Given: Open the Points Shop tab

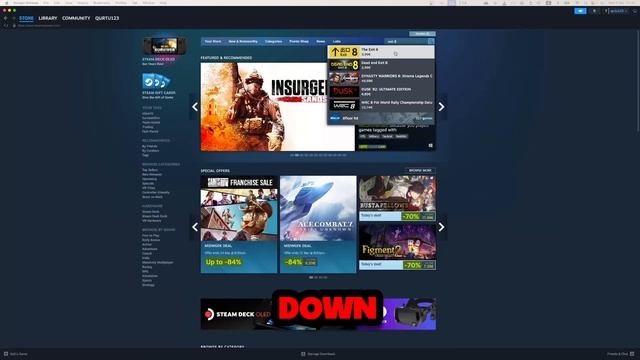Looking at the screenshot, I should point(299,41).
